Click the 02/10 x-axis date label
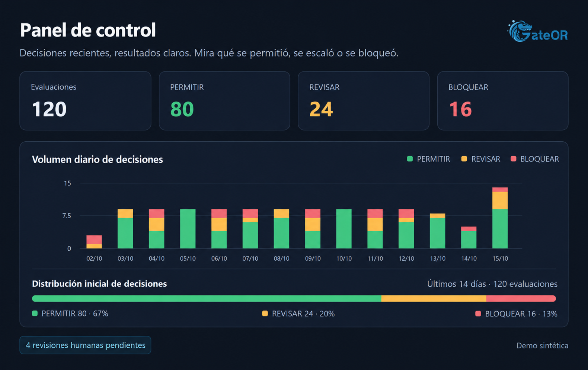Viewport: 588px width, 370px height. tap(94, 258)
